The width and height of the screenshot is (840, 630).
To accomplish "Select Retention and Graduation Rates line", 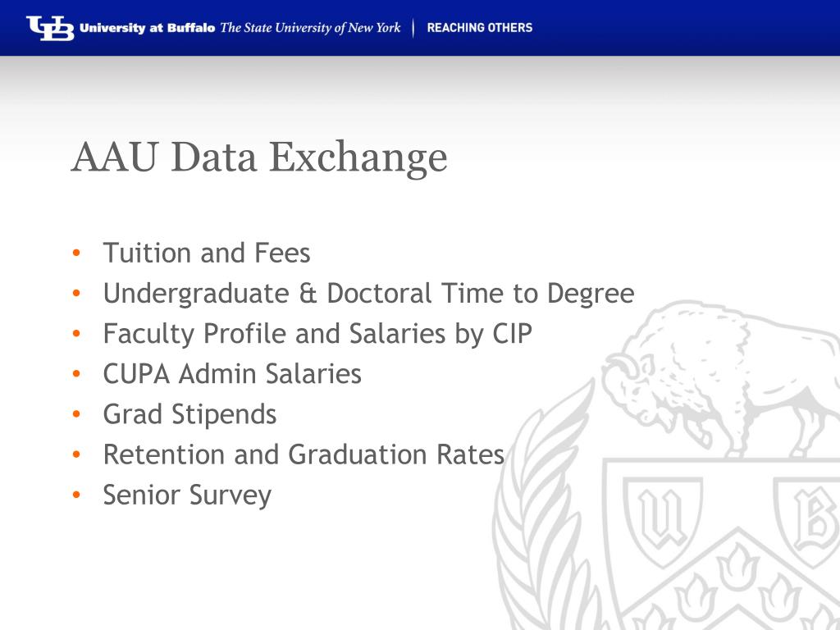I will point(304,454).
